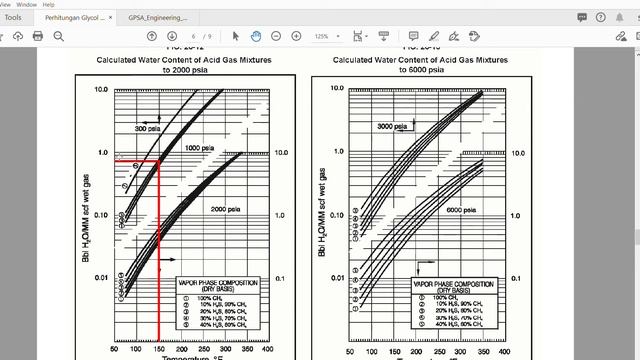Zoom in with plus button
Screen dimensions: 640x360
[296, 36]
